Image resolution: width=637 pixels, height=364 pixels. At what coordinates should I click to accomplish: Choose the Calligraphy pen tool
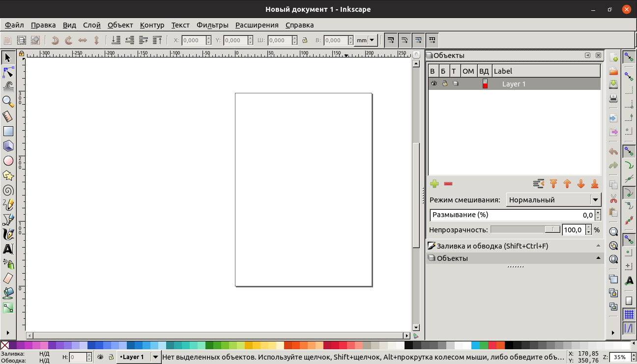pos(7,234)
